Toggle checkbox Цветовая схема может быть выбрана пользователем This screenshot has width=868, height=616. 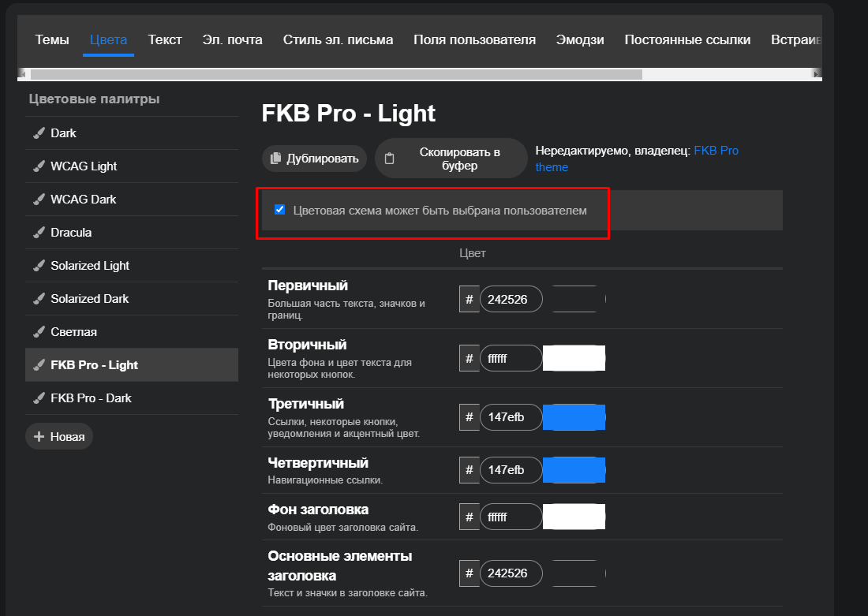point(279,210)
